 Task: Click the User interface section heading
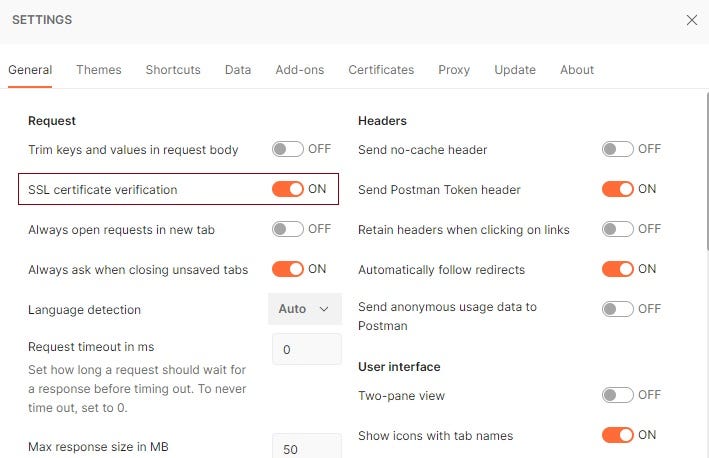point(399,367)
